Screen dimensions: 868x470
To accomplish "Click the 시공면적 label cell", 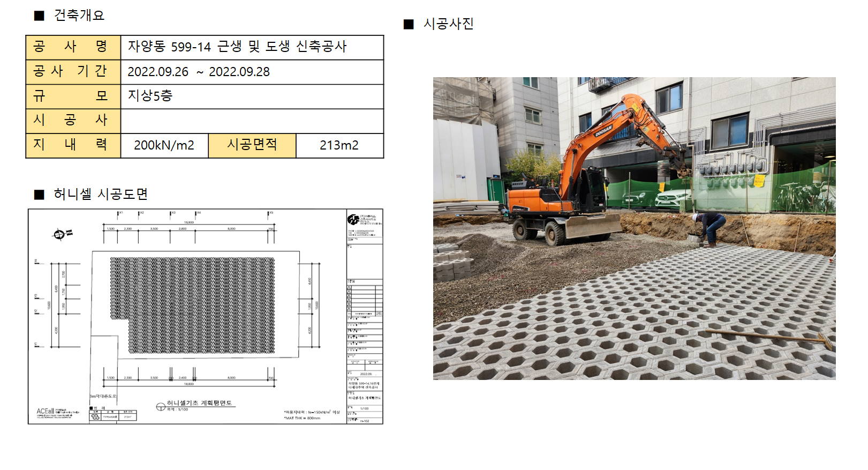I will click(252, 146).
